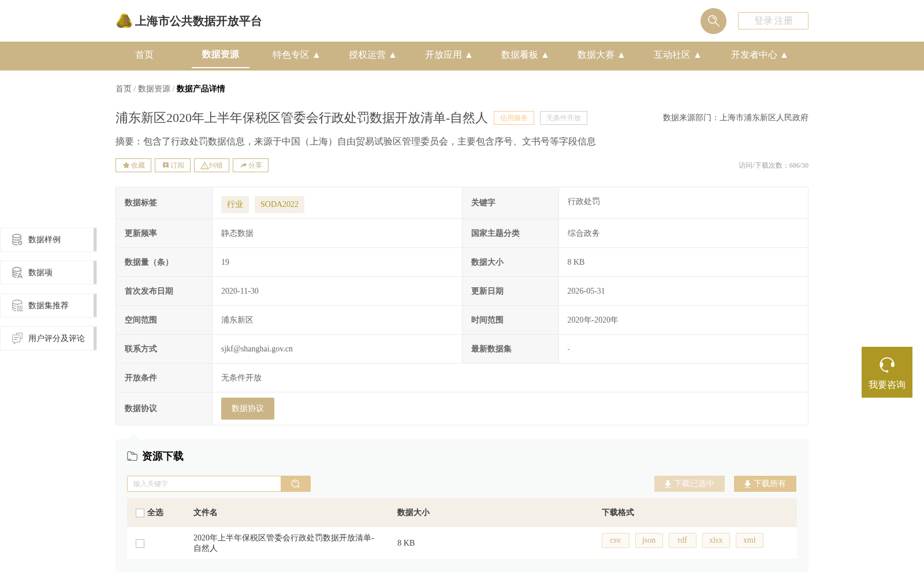Click the 信用服务 tag
924x578 pixels.
click(x=514, y=118)
